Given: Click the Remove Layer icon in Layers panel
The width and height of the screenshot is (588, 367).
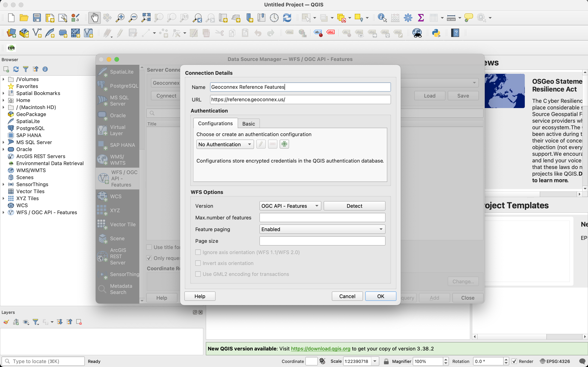Looking at the screenshot, I should point(79,322).
